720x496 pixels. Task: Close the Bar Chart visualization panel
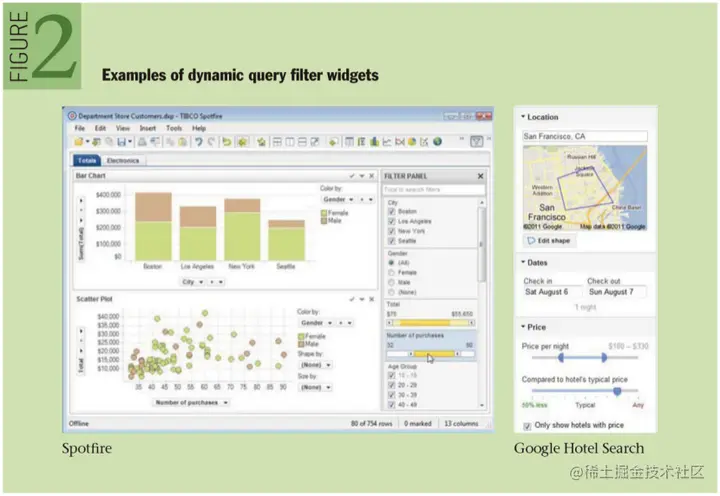371,176
